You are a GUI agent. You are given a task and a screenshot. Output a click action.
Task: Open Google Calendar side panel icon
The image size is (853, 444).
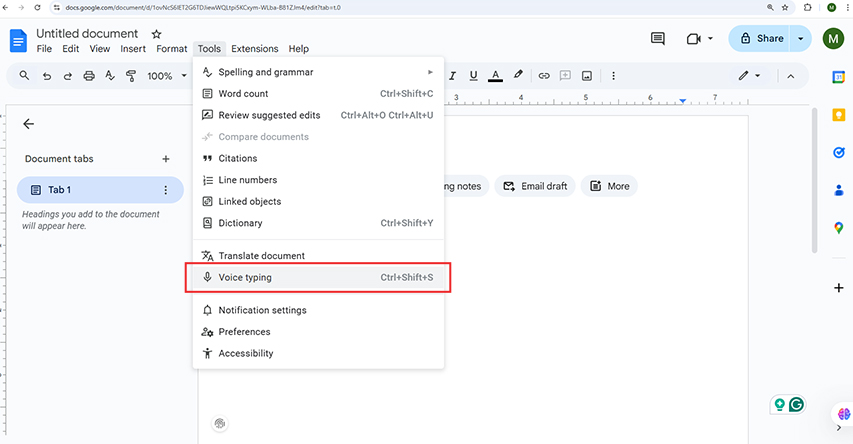click(x=838, y=77)
